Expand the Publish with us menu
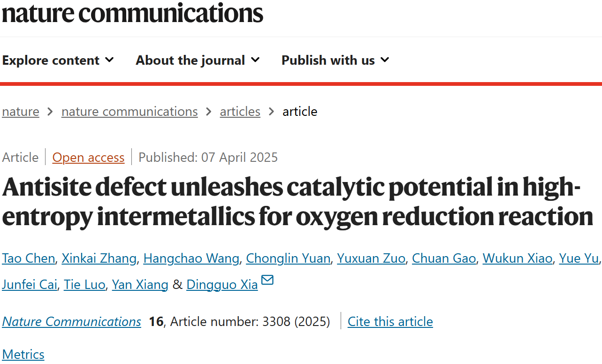Screen dimensions: 602x364 (335, 60)
